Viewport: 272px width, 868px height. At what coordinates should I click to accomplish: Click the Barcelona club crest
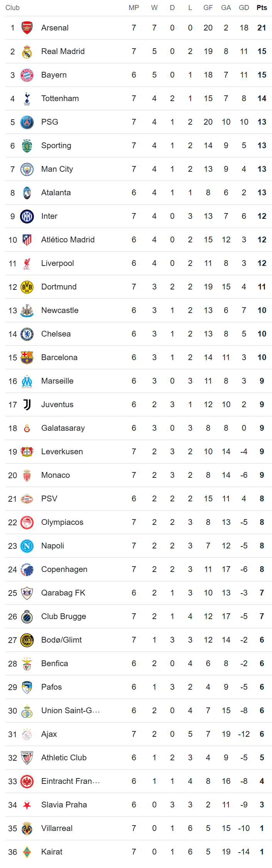[27, 357]
